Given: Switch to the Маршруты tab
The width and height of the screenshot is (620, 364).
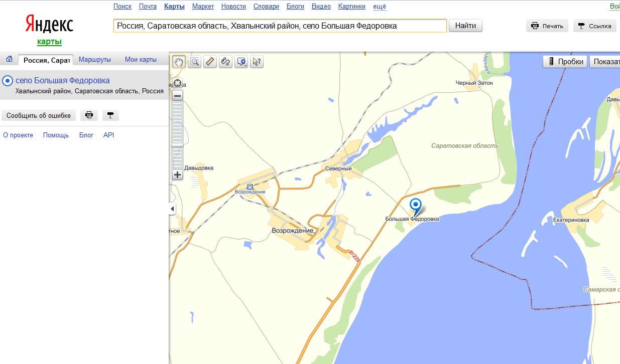Looking at the screenshot, I should (94, 60).
